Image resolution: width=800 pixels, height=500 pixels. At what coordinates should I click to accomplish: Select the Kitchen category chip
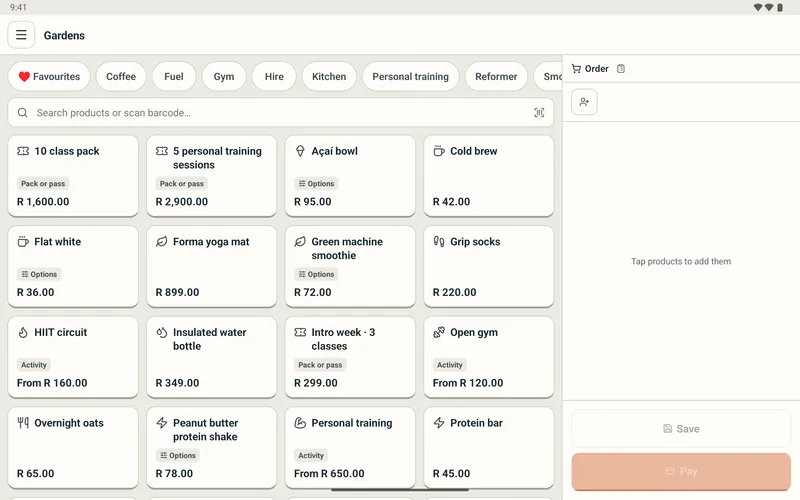click(x=329, y=77)
